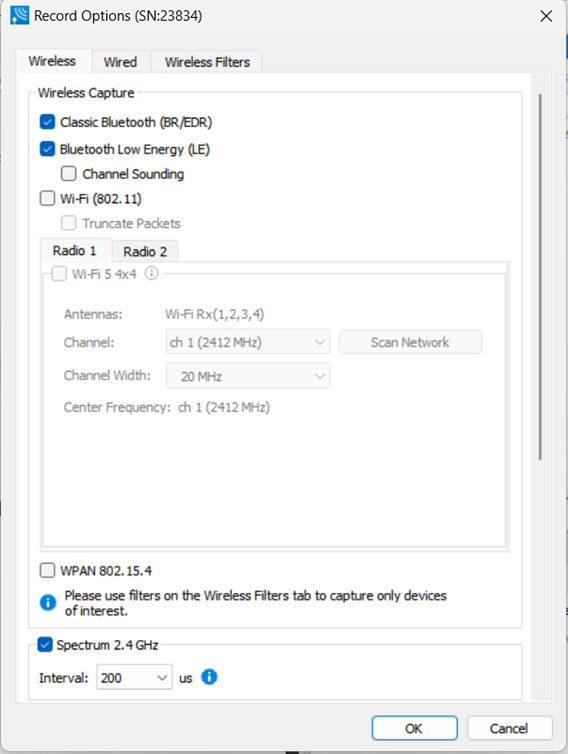Enable Channel Sounding checkbox
Image resolution: width=568 pixels, height=754 pixels.
pos(68,174)
